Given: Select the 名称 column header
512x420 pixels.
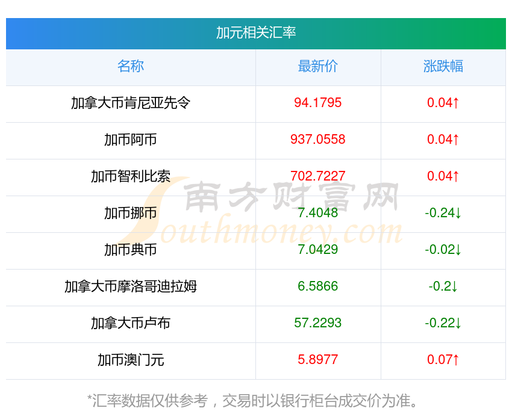Looking at the screenshot, I should coord(131,66).
